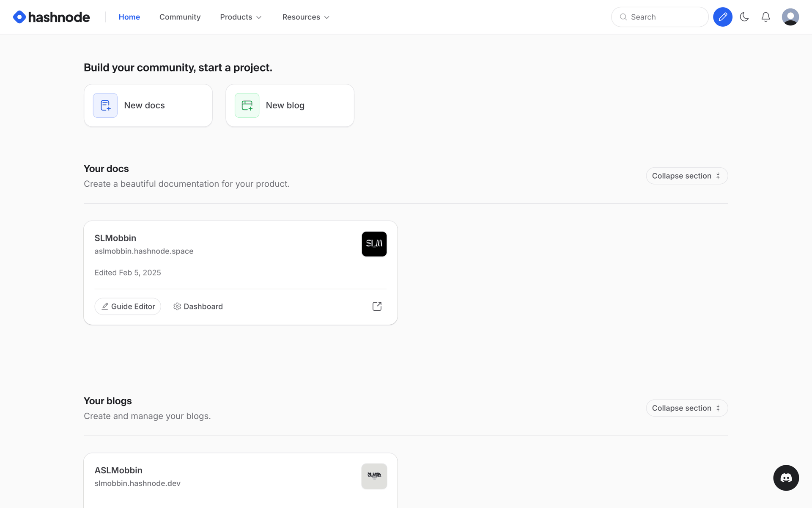Click the Your blogs heading
The height and width of the screenshot is (508, 812).
108,401
